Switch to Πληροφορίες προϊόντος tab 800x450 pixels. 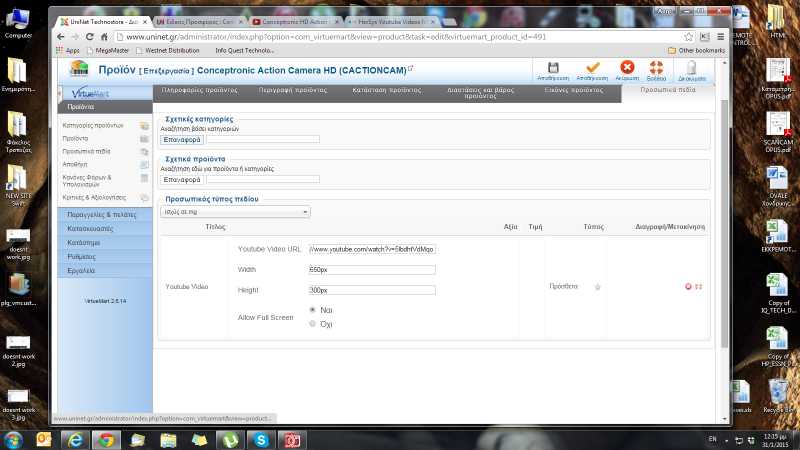pos(199,90)
